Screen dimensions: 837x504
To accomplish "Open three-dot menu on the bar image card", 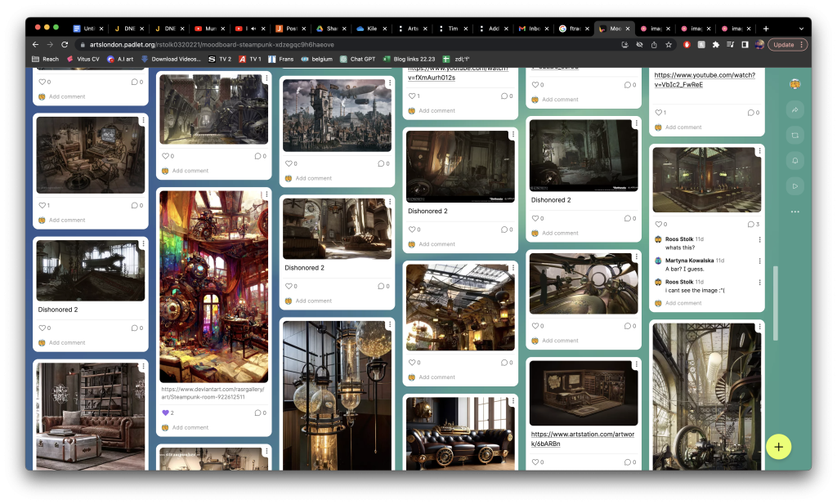I will [759, 151].
